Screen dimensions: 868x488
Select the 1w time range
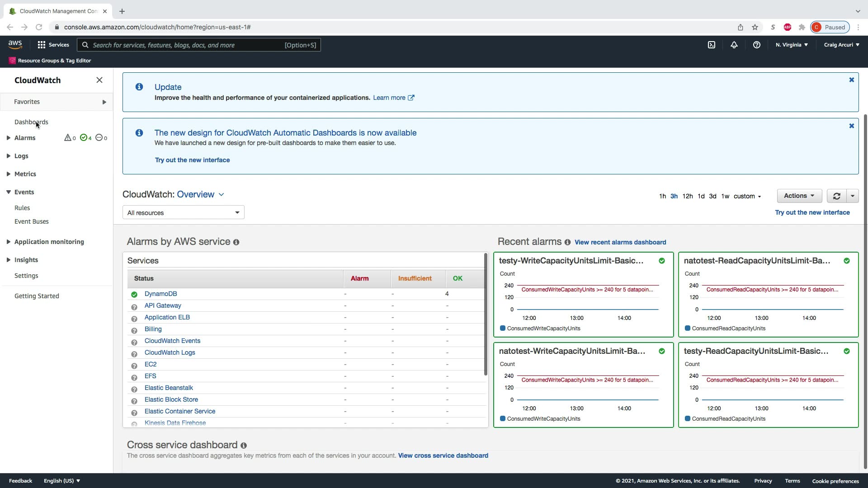(725, 196)
